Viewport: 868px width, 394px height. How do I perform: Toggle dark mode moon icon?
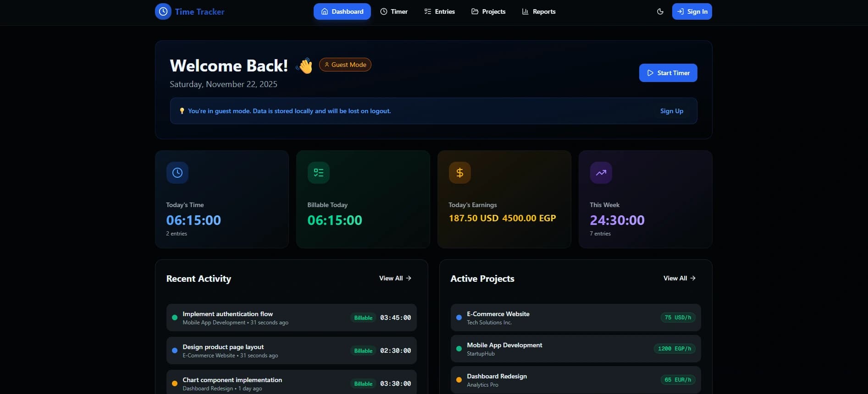(660, 11)
